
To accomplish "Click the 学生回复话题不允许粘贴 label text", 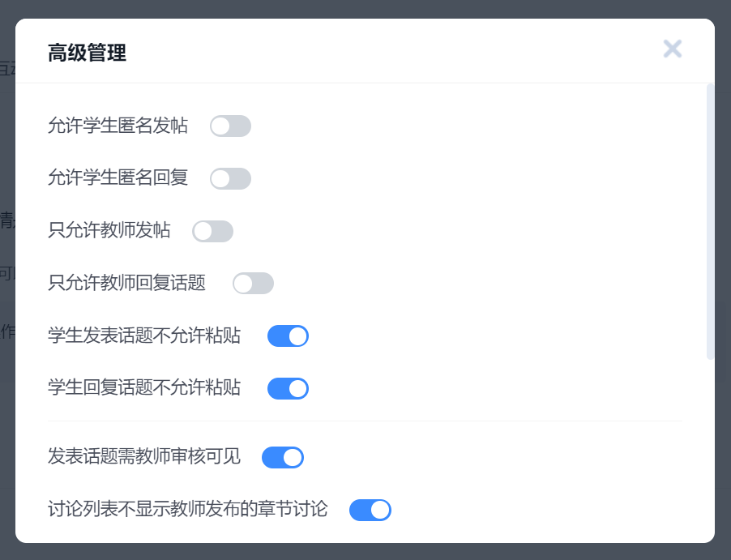I will pyautogui.click(x=144, y=387).
